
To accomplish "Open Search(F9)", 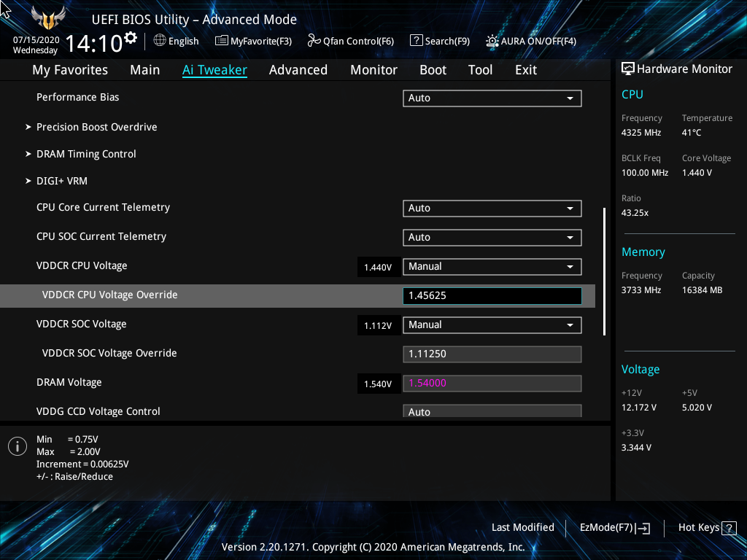I will [440, 41].
